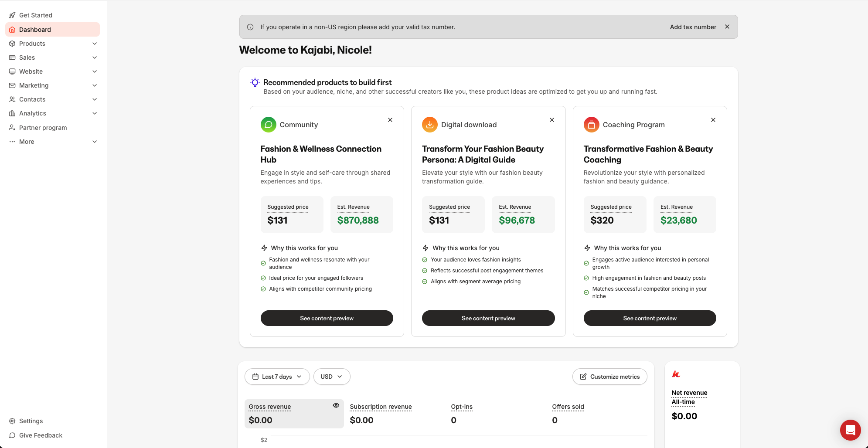Click the Kajabi logo in revenue panel
868x448 pixels.
(676, 374)
